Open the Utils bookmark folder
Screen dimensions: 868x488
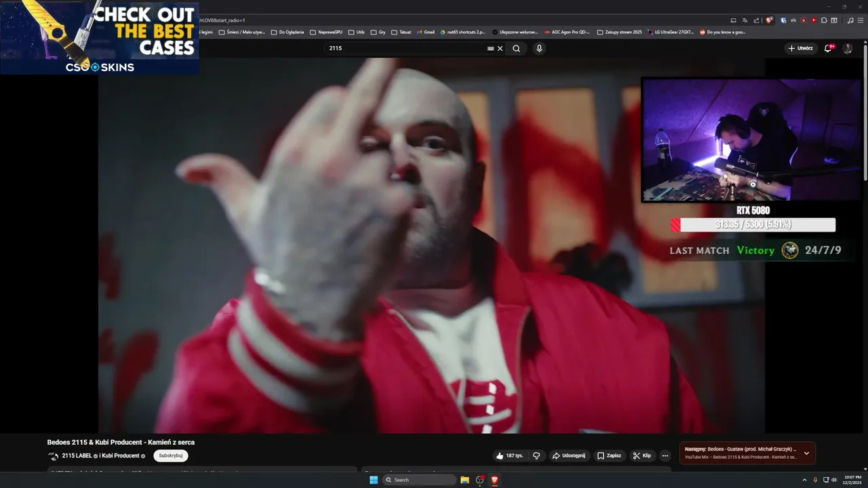[x=356, y=32]
